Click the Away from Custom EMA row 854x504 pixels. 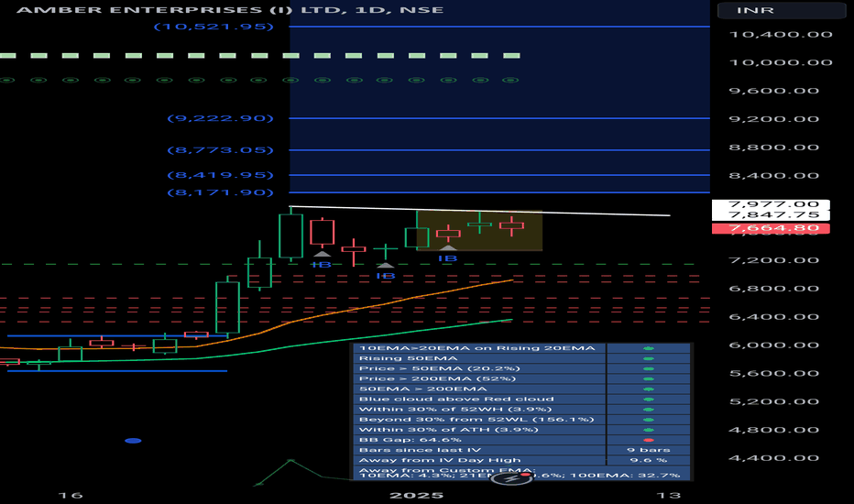pyautogui.click(x=521, y=473)
